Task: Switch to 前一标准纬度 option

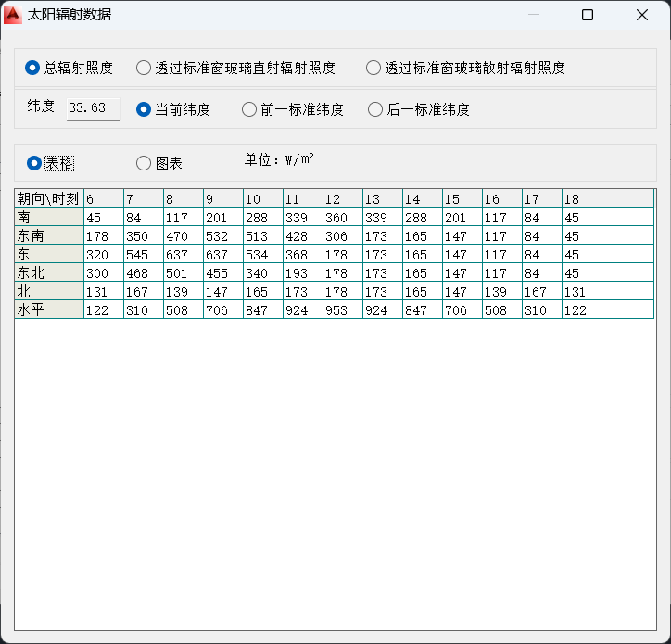Action: coord(249,109)
